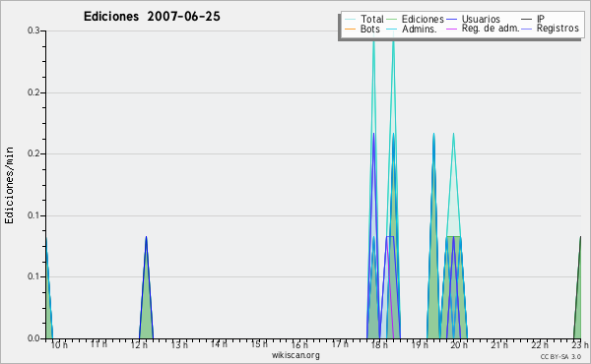Click the Usuarios blue legend line
Viewport: 591px width, 364px height.
[x=451, y=20]
